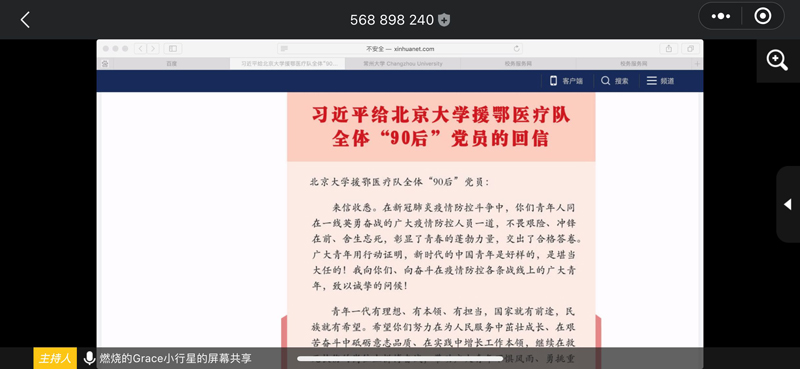Image resolution: width=800 pixels, height=369 pixels.
Task: Switch to the Changzhou University tab
Action: [x=403, y=64]
